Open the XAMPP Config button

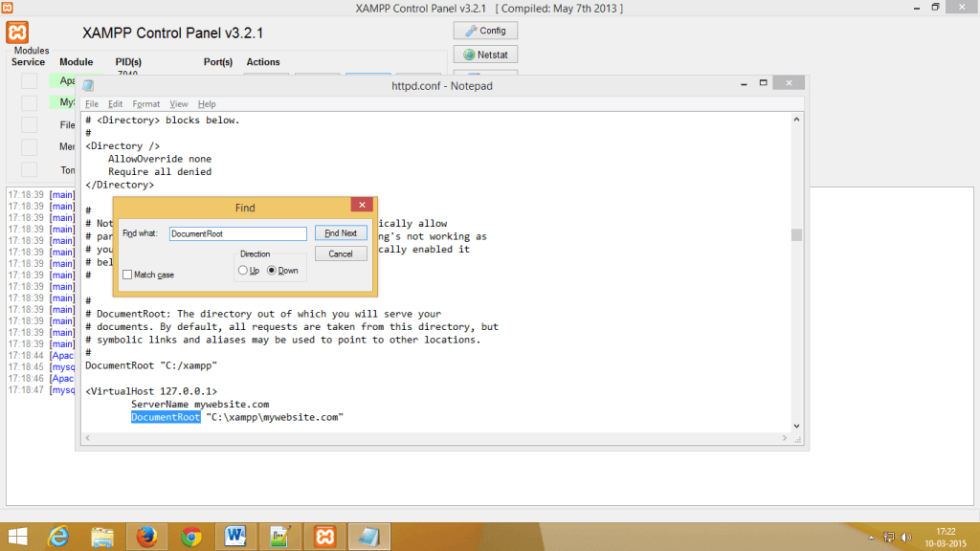(x=485, y=31)
